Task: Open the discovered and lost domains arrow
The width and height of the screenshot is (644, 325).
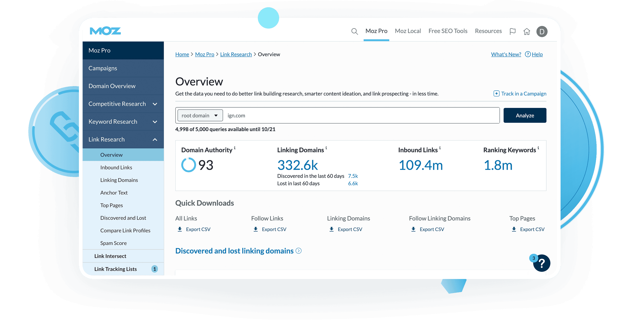Action: coord(298,251)
